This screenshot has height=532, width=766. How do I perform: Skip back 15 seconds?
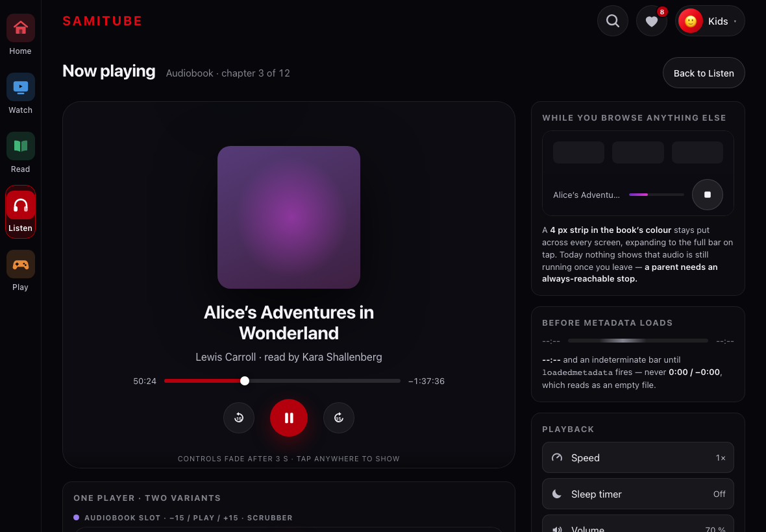[x=239, y=418]
